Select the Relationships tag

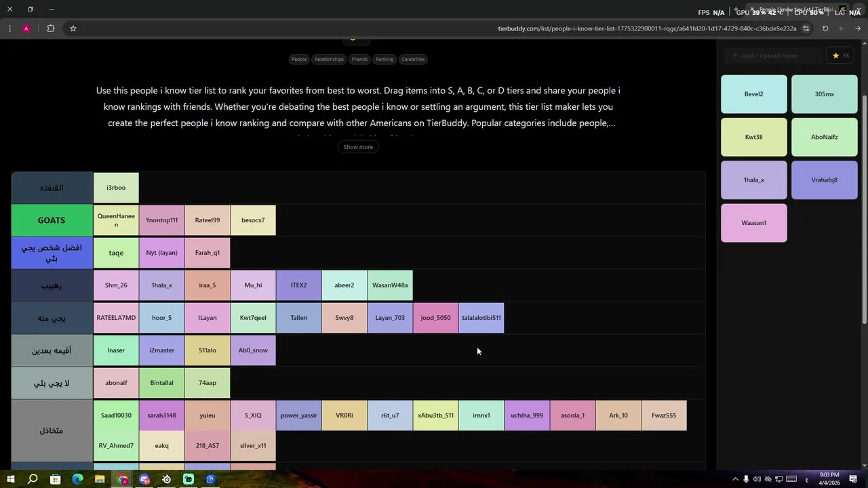pos(329,59)
